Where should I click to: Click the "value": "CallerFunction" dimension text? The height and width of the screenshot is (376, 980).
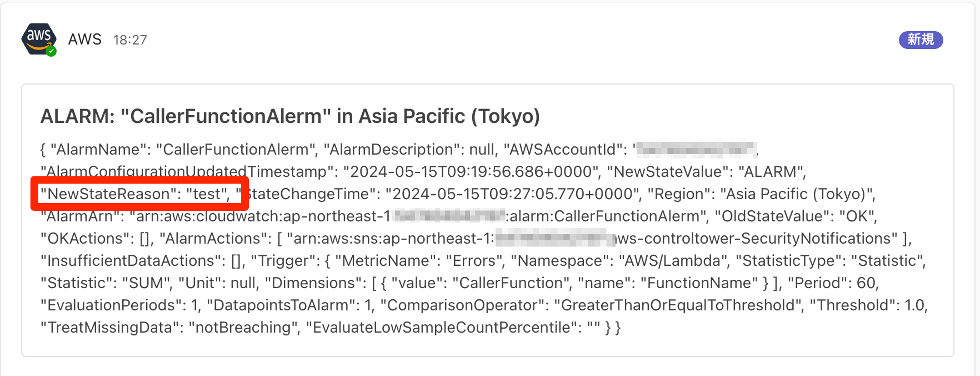point(481,283)
